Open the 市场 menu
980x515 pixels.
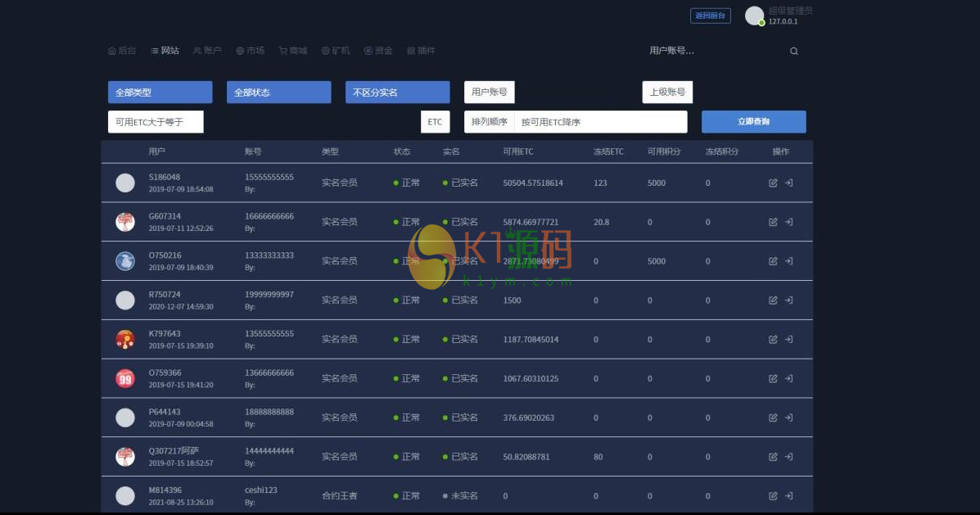click(x=250, y=51)
